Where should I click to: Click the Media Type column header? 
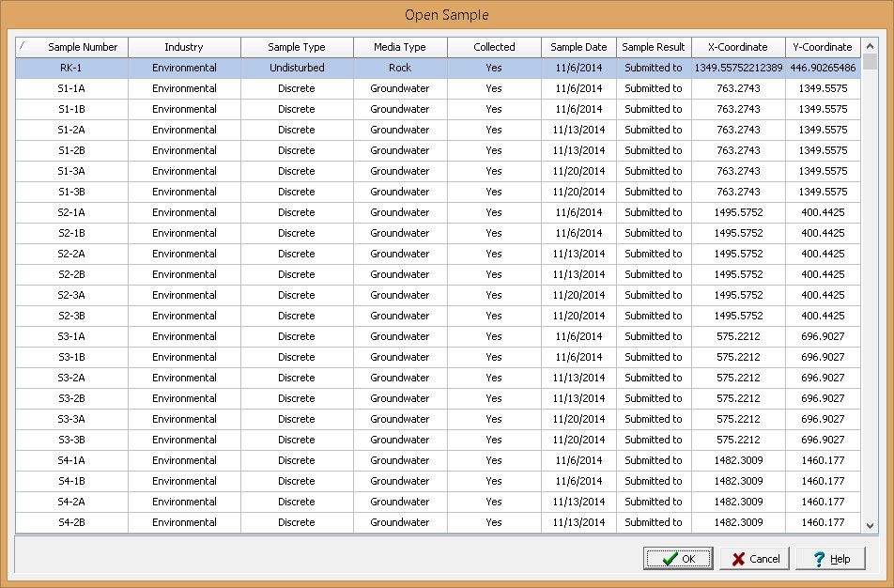point(400,47)
